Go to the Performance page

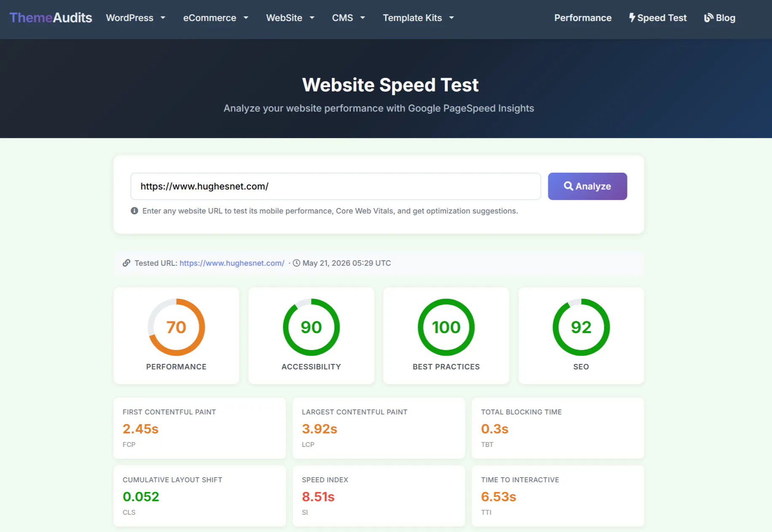tap(583, 18)
